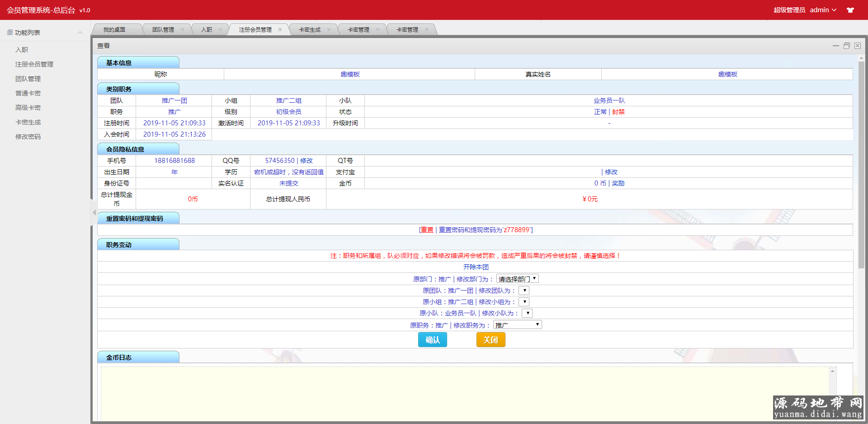This screenshot has width=868, height=424.
Task: Open the 修改职务为 dropdown
Action: click(x=518, y=325)
